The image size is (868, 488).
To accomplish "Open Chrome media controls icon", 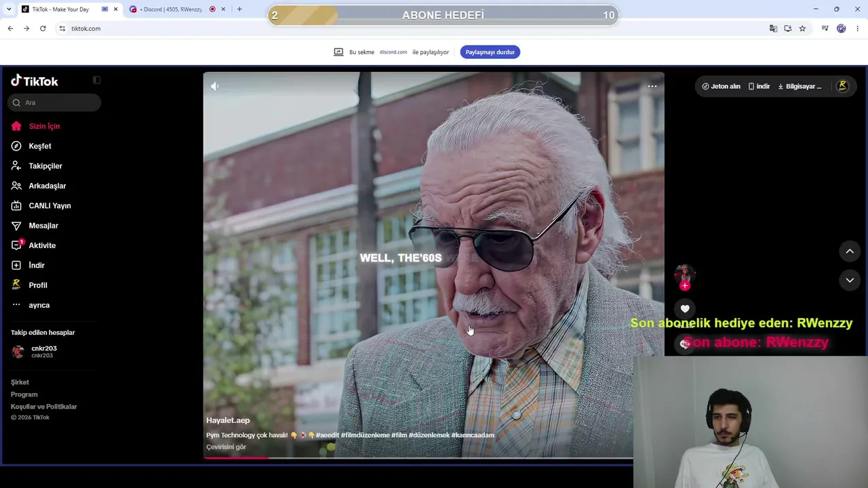I will pos(825,28).
